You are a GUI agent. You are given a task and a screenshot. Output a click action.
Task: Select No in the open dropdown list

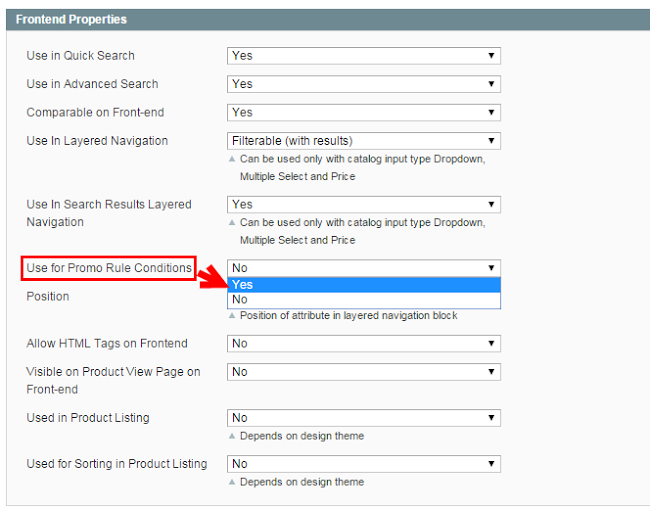(x=364, y=299)
